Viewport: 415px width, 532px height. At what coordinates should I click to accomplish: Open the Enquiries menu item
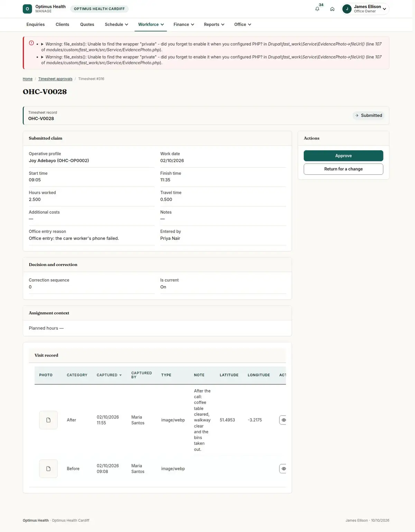coord(36,25)
